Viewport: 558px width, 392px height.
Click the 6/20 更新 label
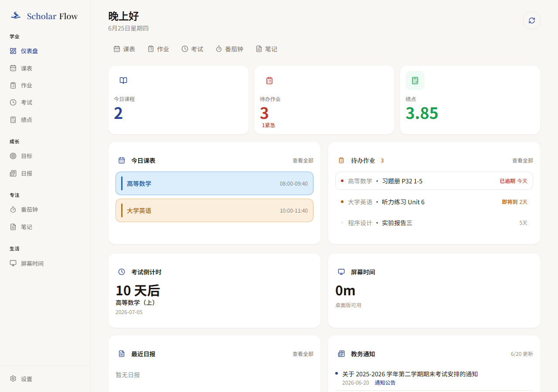[x=522, y=354]
